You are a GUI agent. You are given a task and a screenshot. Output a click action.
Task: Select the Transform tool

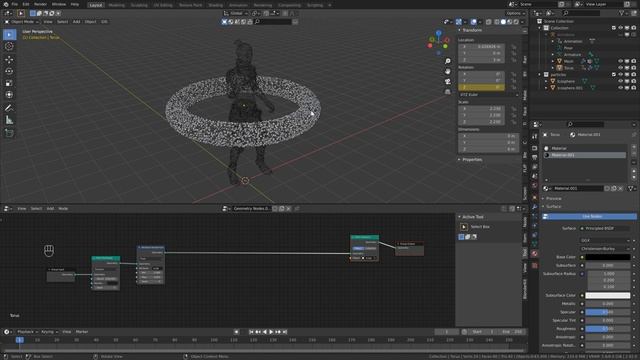pyautogui.click(x=9, y=95)
